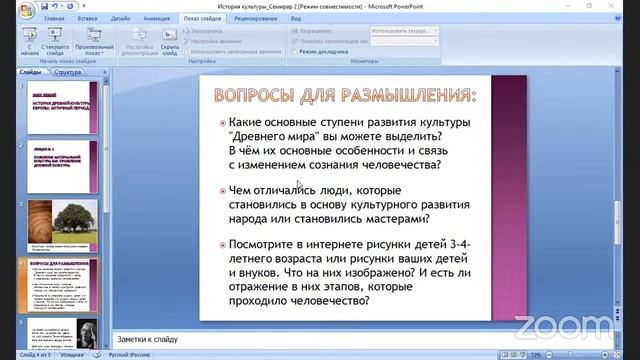Start slideshow with С начала button
The width and height of the screenshot is (640, 360).
(x=29, y=41)
